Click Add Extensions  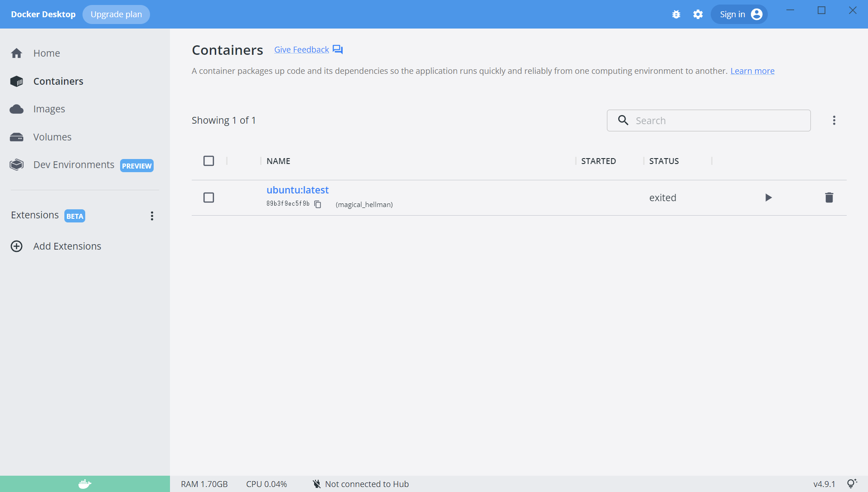[67, 246]
